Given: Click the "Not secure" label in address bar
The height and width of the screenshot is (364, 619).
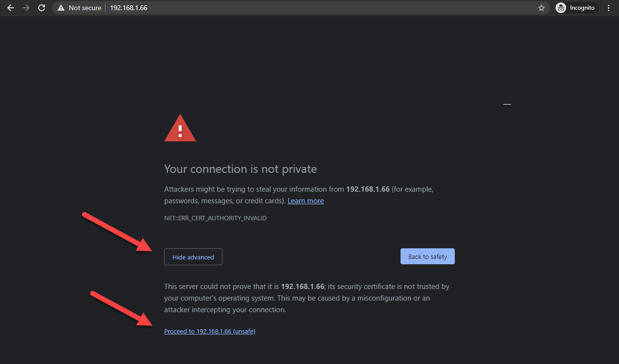Looking at the screenshot, I should click(85, 8).
